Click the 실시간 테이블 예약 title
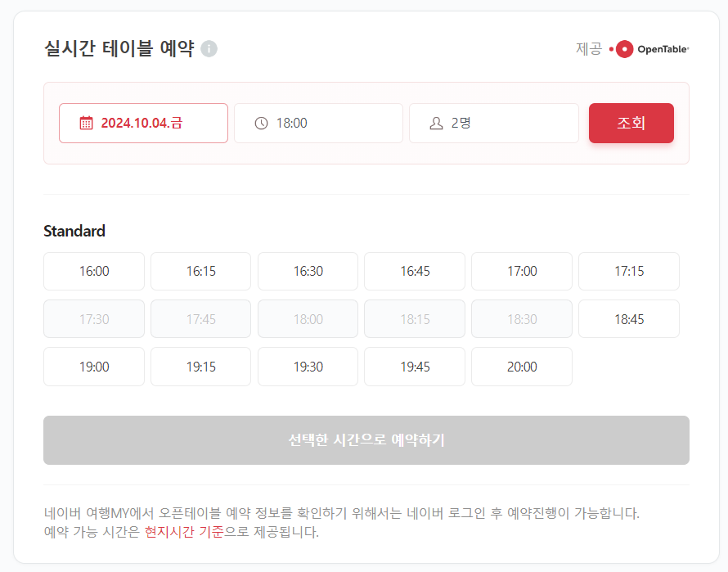The image size is (728, 572). pos(119,48)
